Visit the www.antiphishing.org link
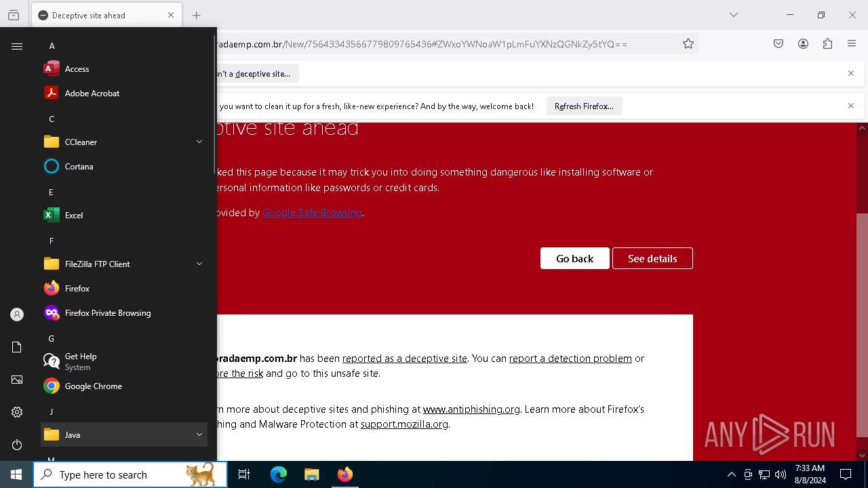The width and height of the screenshot is (868, 488). coord(471,409)
